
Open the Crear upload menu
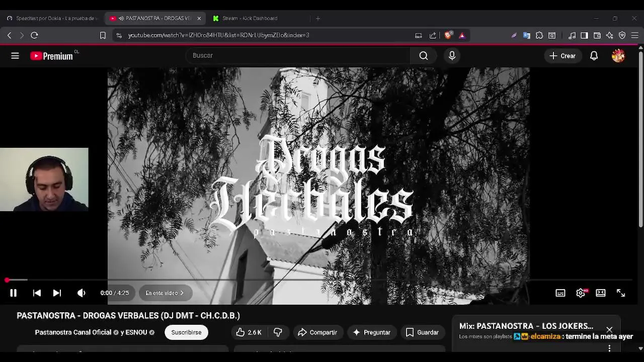coord(562,56)
